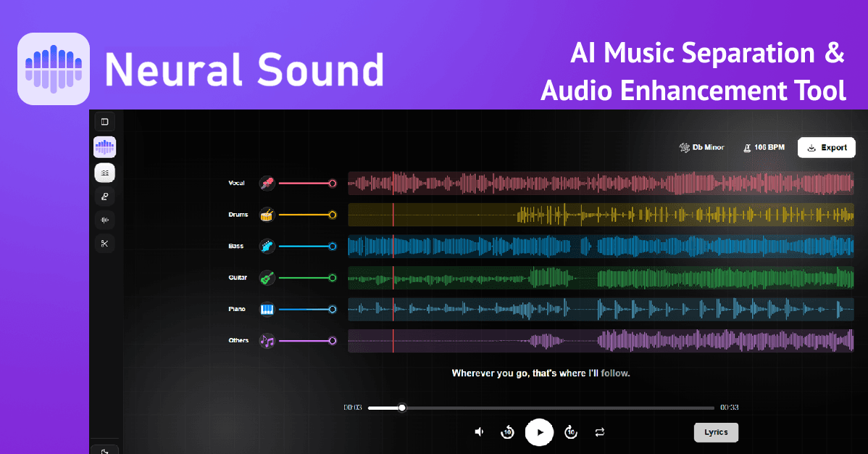Click the 106 BPM tempo indicator
The height and width of the screenshot is (454, 868).
click(764, 147)
